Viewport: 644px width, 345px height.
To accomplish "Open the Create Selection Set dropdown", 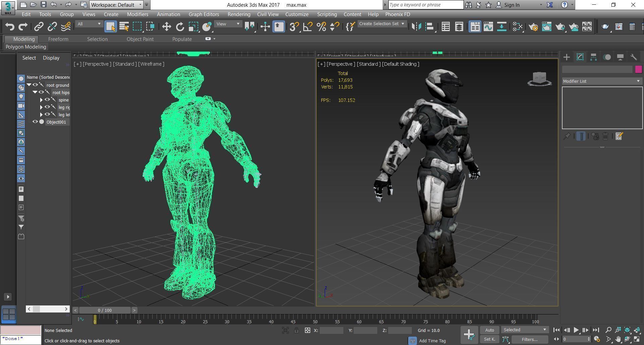I will [x=382, y=24].
